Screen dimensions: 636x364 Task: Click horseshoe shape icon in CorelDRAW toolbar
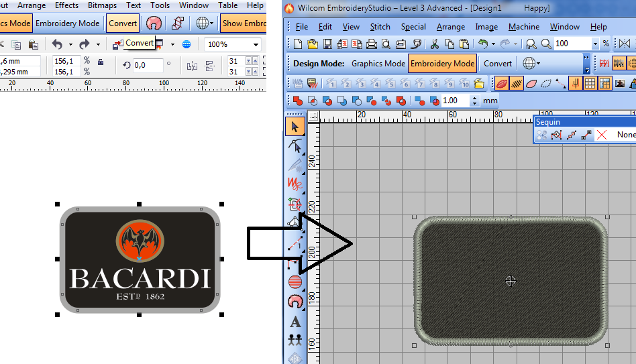(x=154, y=23)
